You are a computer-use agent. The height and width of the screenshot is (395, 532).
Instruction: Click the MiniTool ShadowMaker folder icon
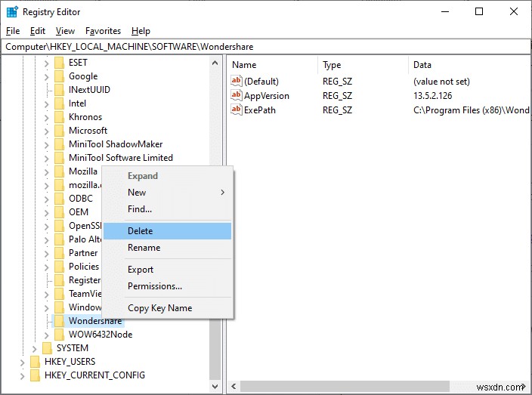59,144
